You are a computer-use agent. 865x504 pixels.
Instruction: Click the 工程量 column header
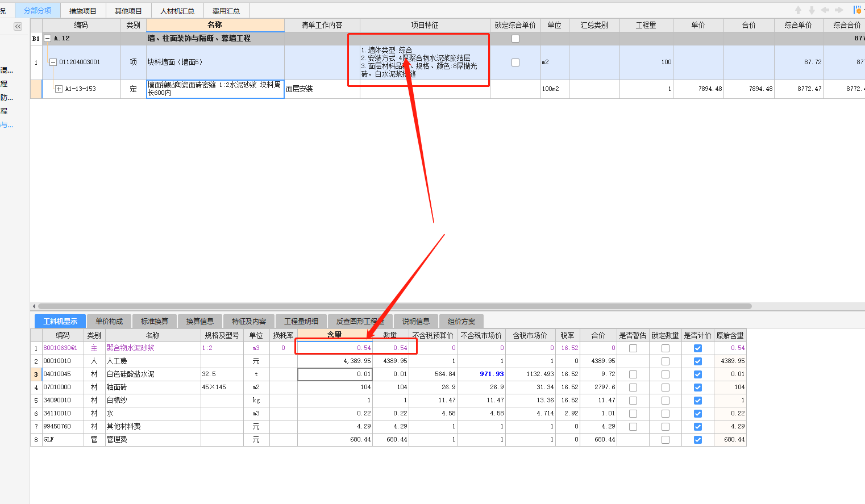[x=646, y=25]
